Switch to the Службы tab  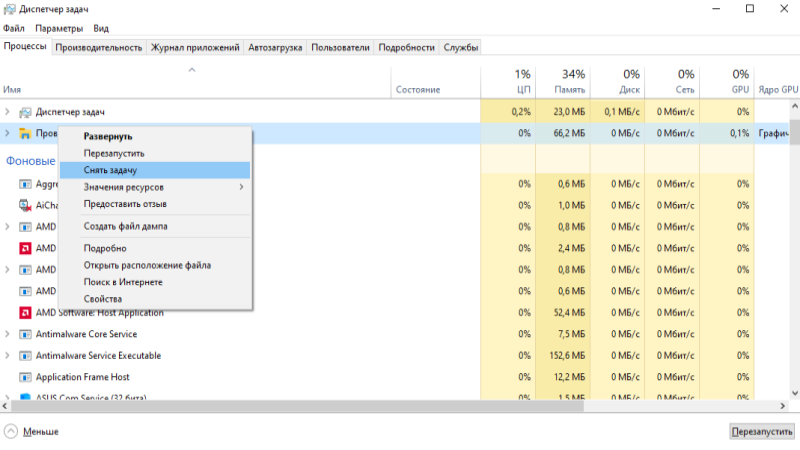(x=461, y=47)
